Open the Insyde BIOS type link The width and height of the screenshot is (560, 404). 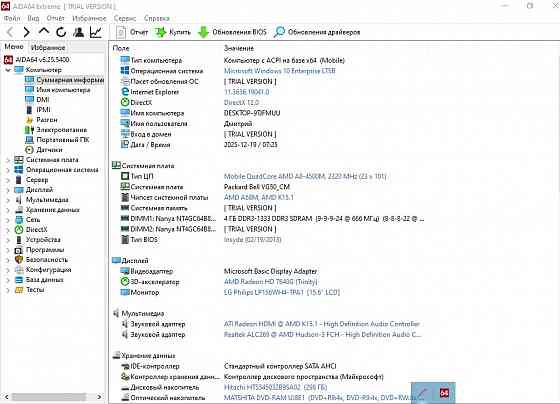click(x=252, y=239)
